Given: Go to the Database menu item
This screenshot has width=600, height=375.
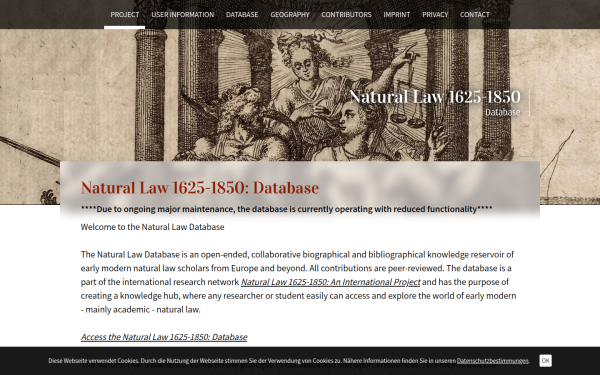Looking at the screenshot, I should 242,15.
